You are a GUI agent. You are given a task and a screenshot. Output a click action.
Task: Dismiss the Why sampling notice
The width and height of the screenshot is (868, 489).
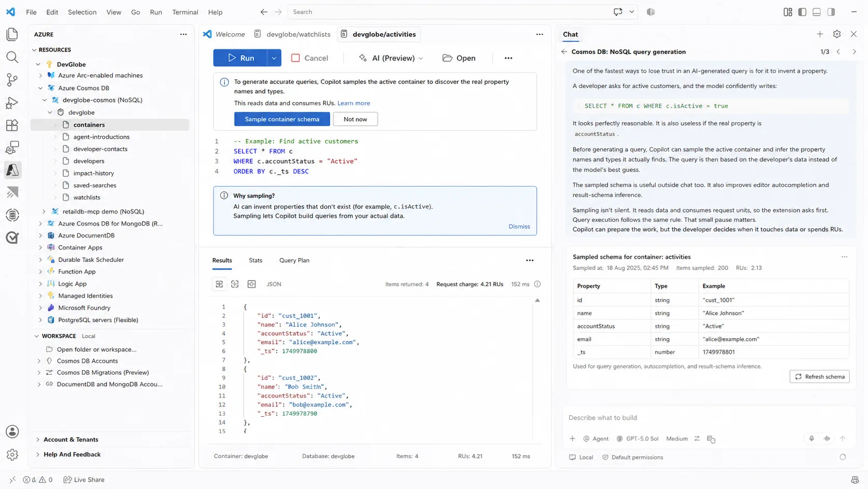pos(519,227)
